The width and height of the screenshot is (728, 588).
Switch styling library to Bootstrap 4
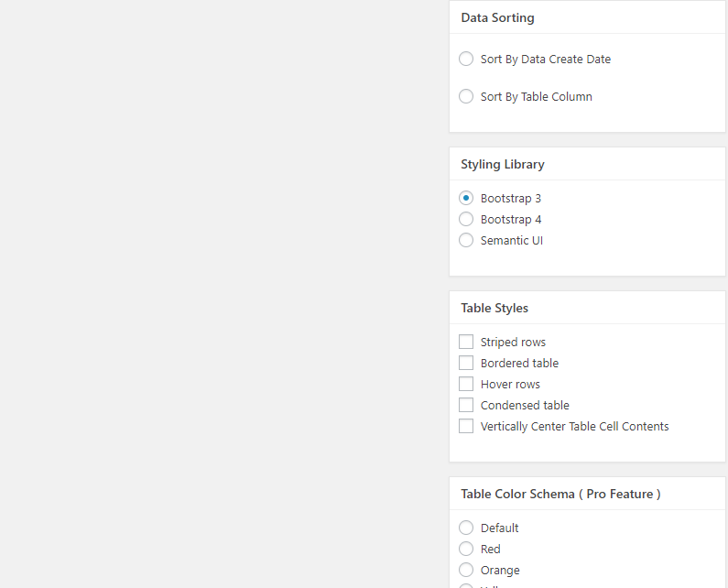(x=466, y=220)
